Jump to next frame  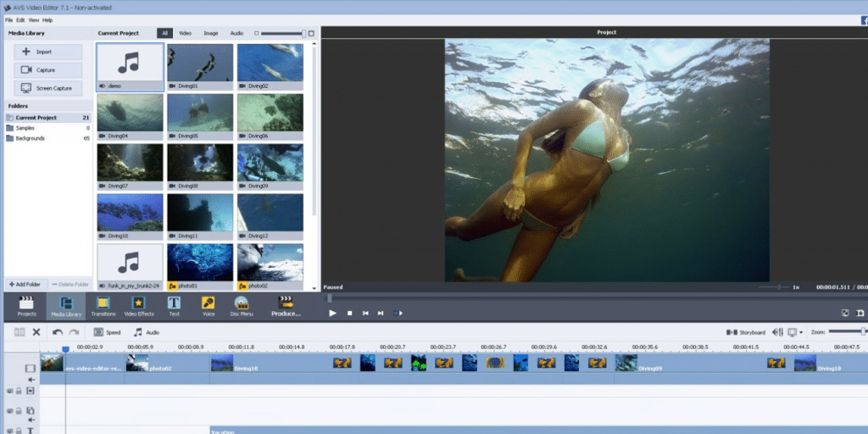(x=381, y=313)
